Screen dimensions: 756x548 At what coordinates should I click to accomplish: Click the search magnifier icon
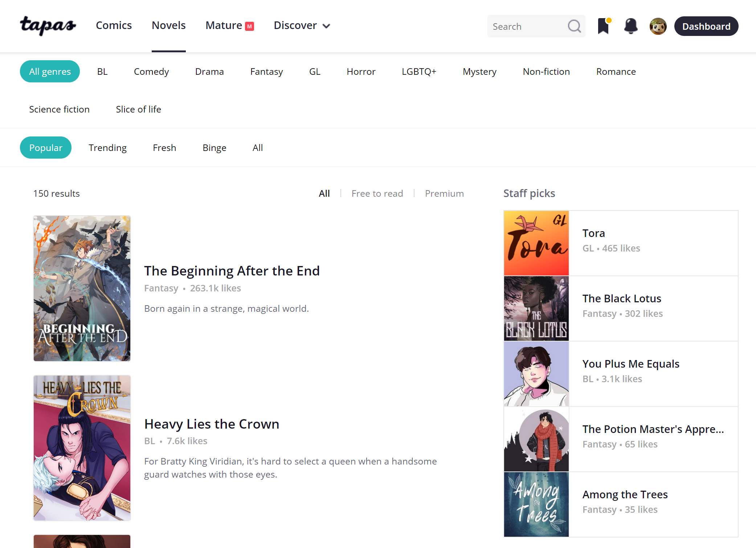(x=574, y=26)
